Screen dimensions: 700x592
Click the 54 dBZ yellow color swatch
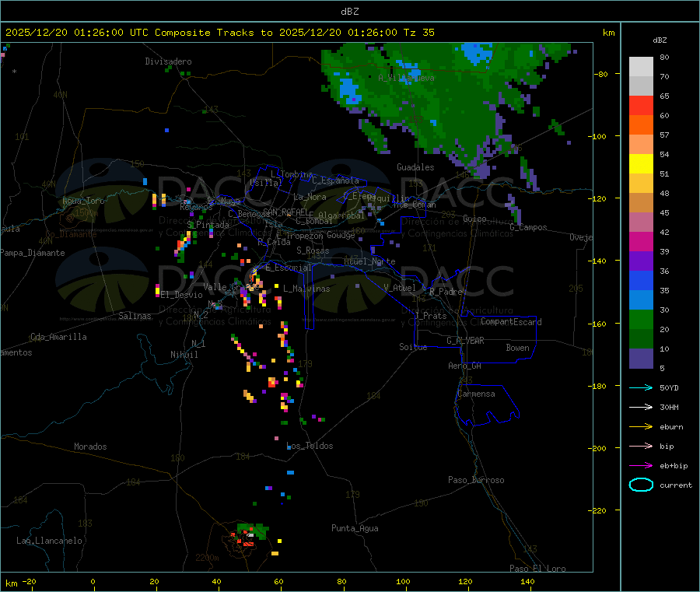coord(641,163)
